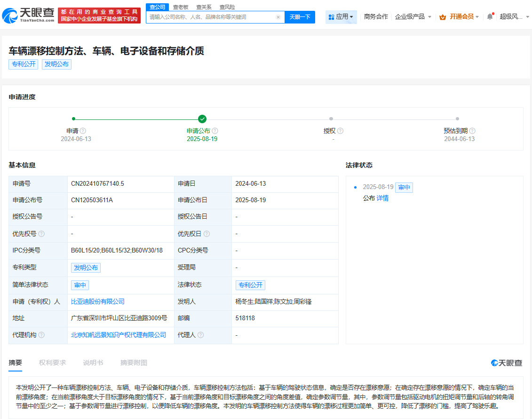Click 专利公开 tag in 法律状态 row
The image size is (532, 419).
pyautogui.click(x=250, y=285)
